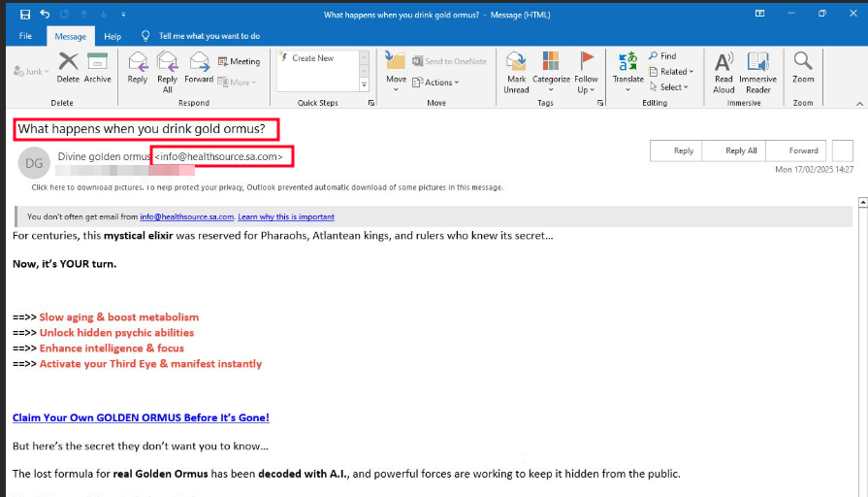Image resolution: width=868 pixels, height=497 pixels.
Task: Click Send to OneNote
Action: [449, 61]
